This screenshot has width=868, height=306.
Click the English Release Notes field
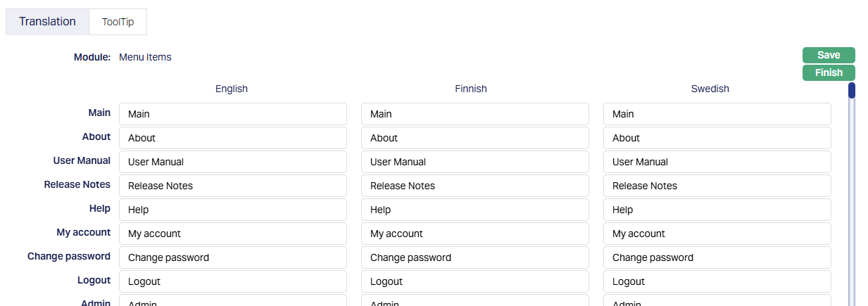(232, 186)
